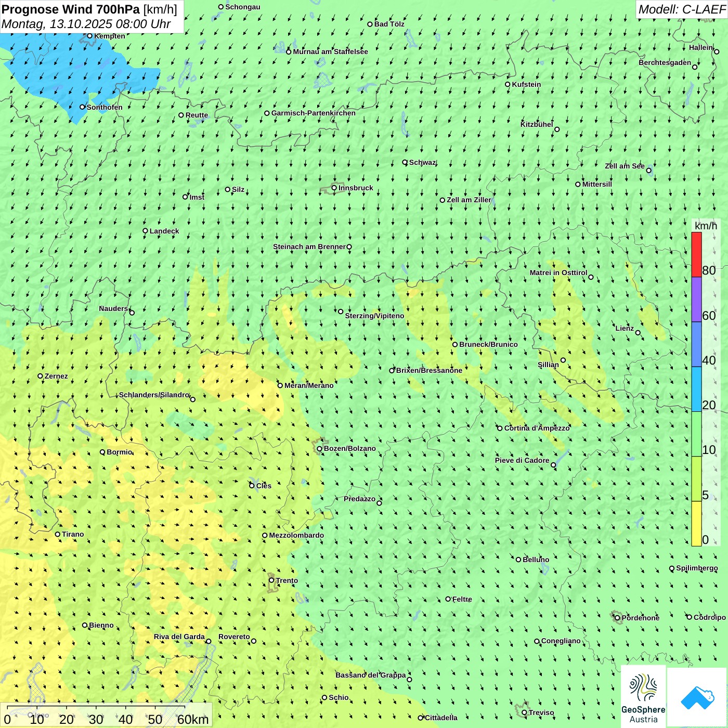Click the Innsbruck city marker
This screenshot has width=728, height=728.
coord(334,188)
